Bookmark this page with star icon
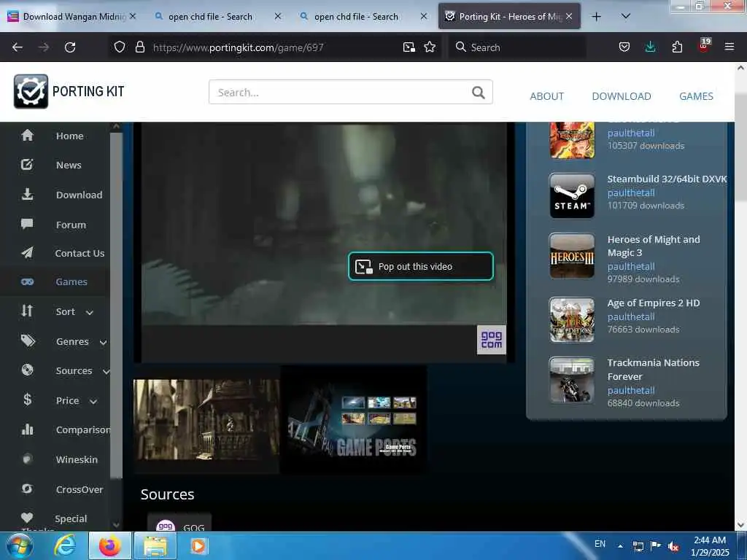This screenshot has width=747, height=560. pyautogui.click(x=430, y=47)
